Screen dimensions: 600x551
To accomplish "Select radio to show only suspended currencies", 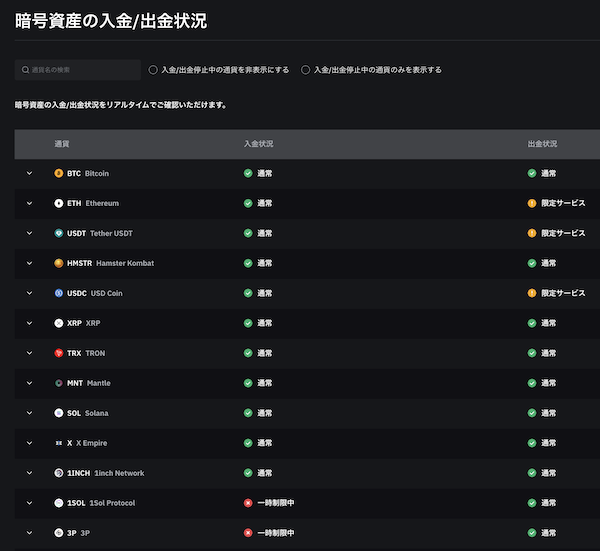I will [305, 70].
